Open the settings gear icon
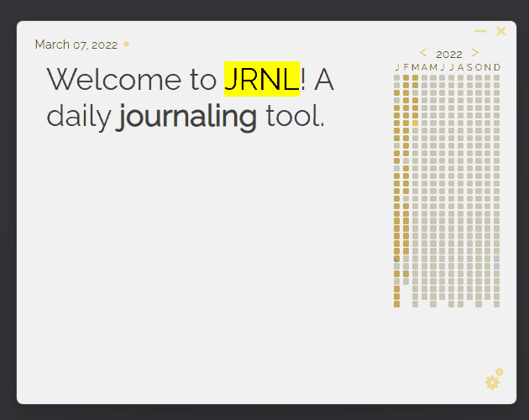529x420 pixels. click(494, 381)
